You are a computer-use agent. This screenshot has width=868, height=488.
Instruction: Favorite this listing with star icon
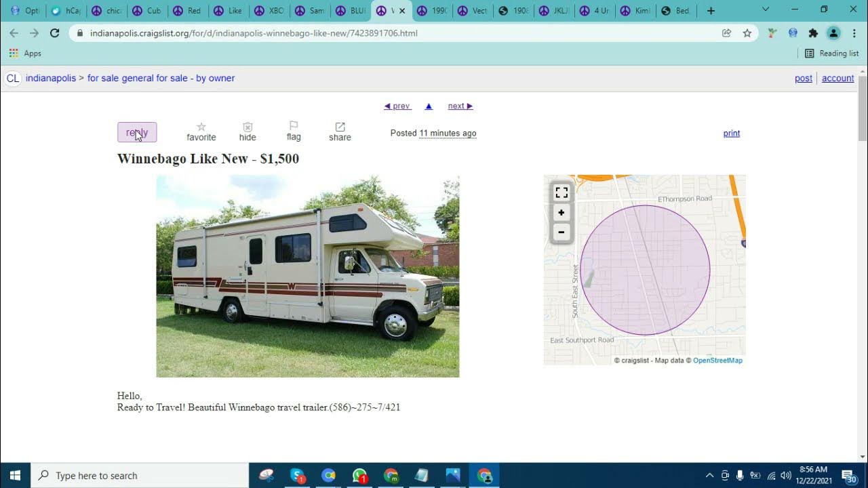tap(201, 131)
